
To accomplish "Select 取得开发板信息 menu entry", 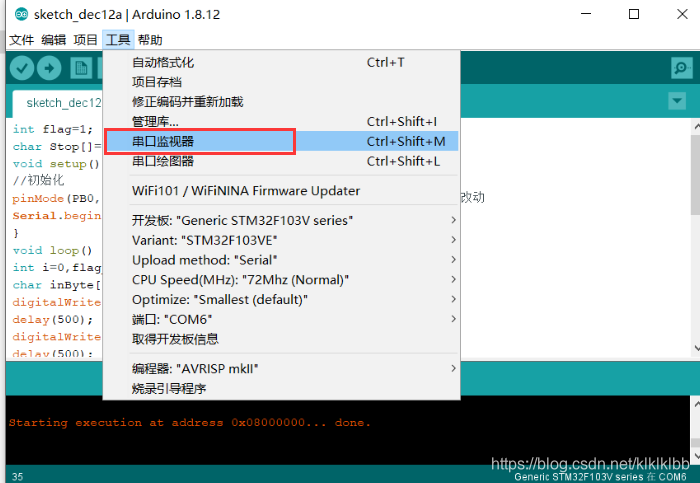I will pos(281,339).
